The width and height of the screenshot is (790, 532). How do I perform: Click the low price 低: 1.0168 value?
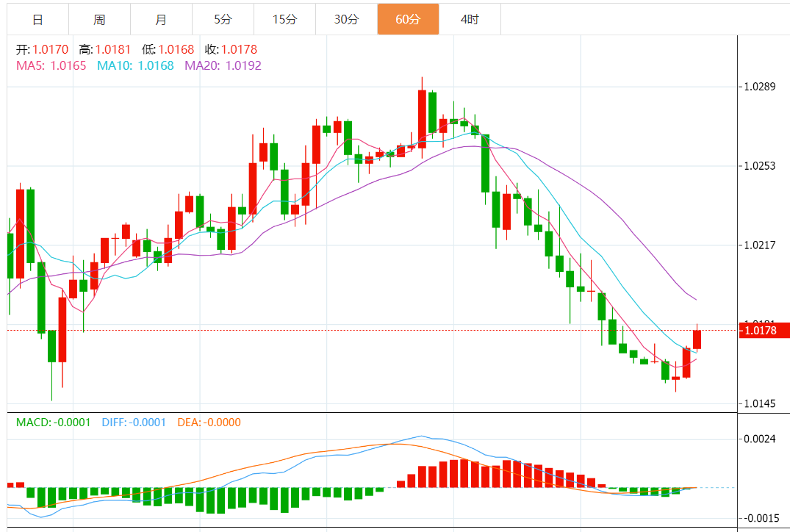(168, 49)
